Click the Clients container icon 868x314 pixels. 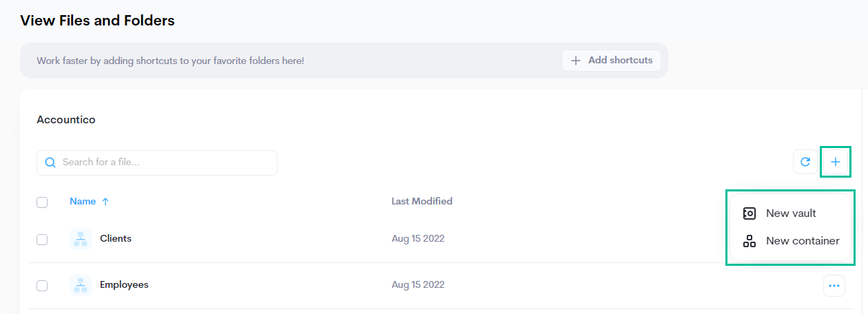(x=81, y=239)
